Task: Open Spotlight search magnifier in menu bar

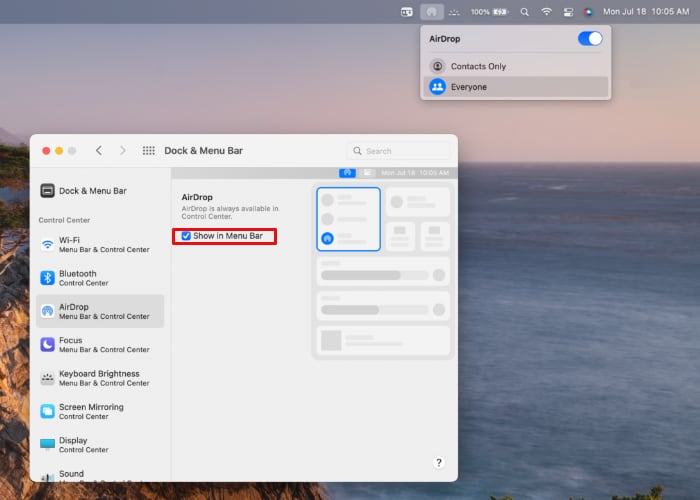Action: 525,12
